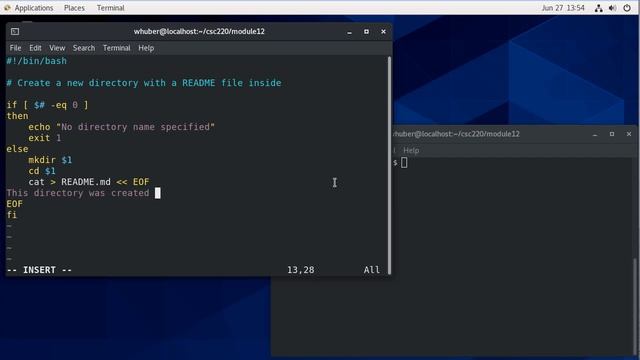Open the Places menu in top bar
The width and height of the screenshot is (640, 360).
point(74,8)
